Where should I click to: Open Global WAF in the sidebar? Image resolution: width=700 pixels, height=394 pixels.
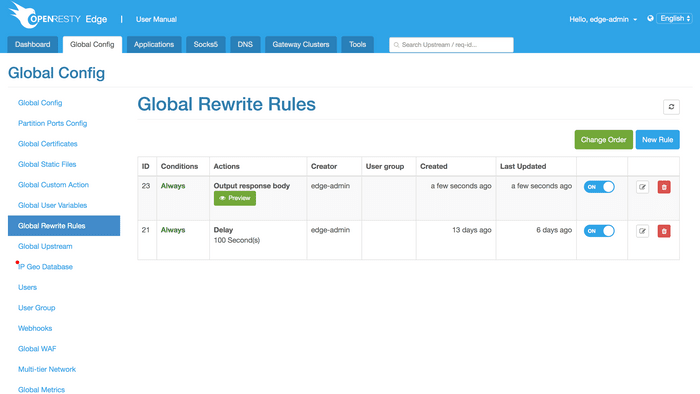coord(37,349)
